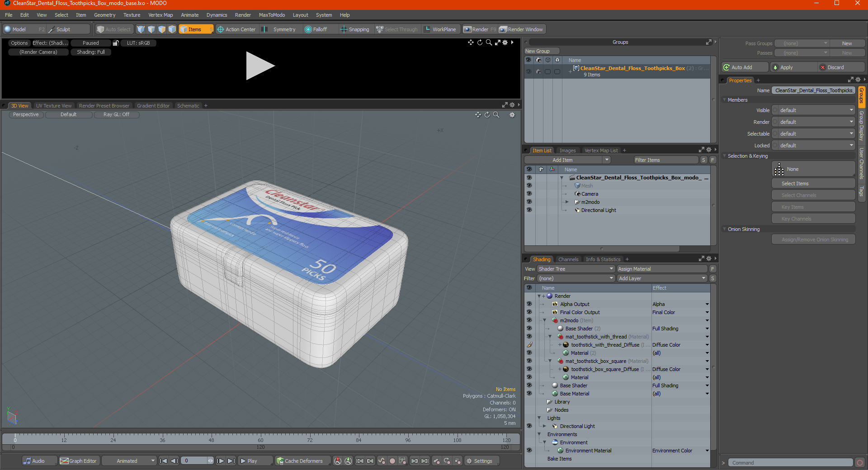The width and height of the screenshot is (868, 470).
Task: Click Auto Add button
Action: [745, 67]
